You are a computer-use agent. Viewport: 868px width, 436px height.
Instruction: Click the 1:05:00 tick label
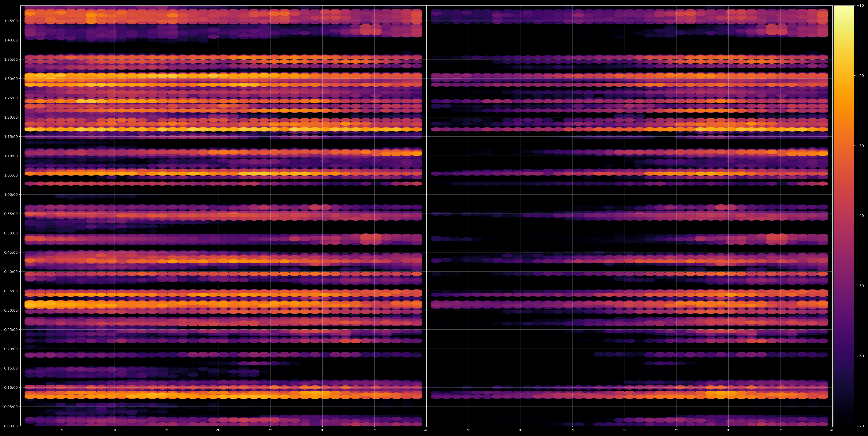[x=11, y=175]
